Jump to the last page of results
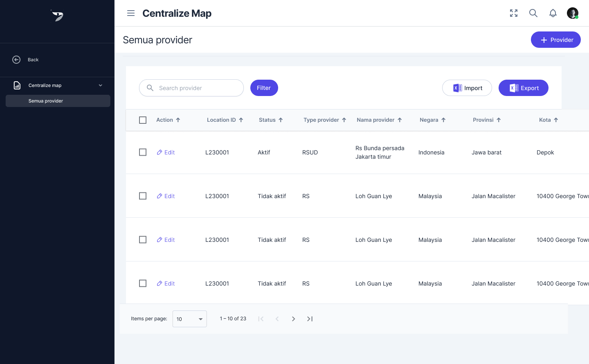 point(310,319)
